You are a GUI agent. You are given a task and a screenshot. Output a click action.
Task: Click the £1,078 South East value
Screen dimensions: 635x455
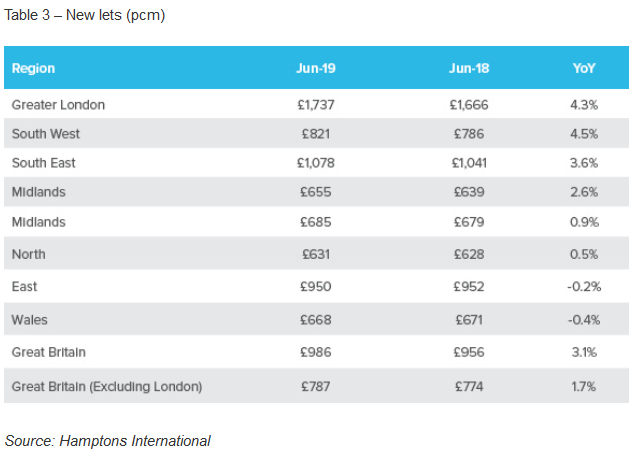pyautogui.click(x=316, y=162)
